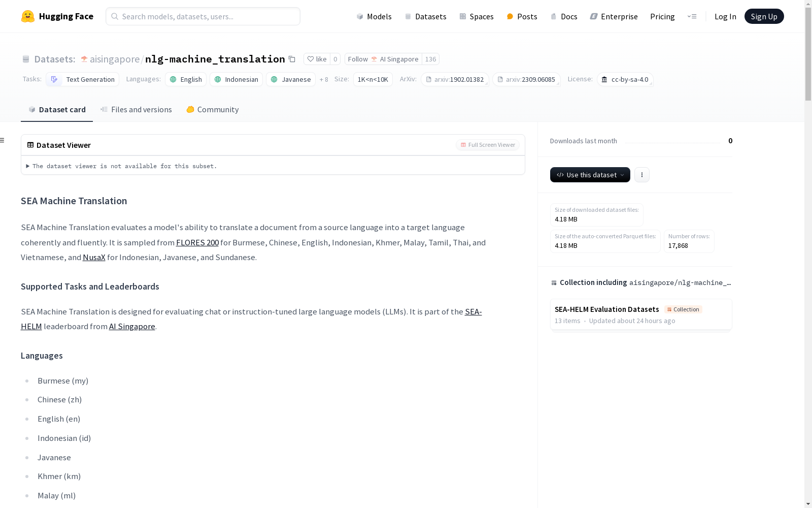Click the Dataset Viewer table icon
This screenshot has width=812, height=508.
pos(30,145)
